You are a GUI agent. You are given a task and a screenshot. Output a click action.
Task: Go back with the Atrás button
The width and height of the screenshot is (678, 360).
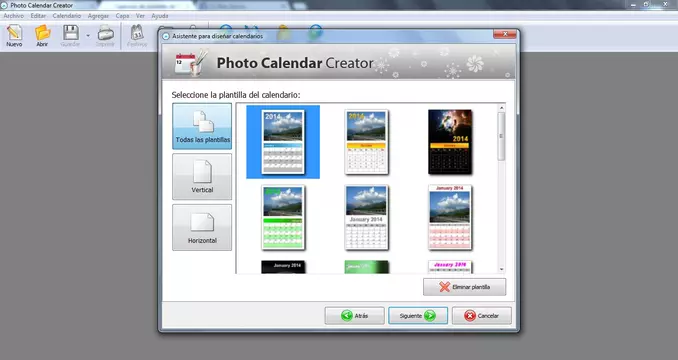click(355, 315)
